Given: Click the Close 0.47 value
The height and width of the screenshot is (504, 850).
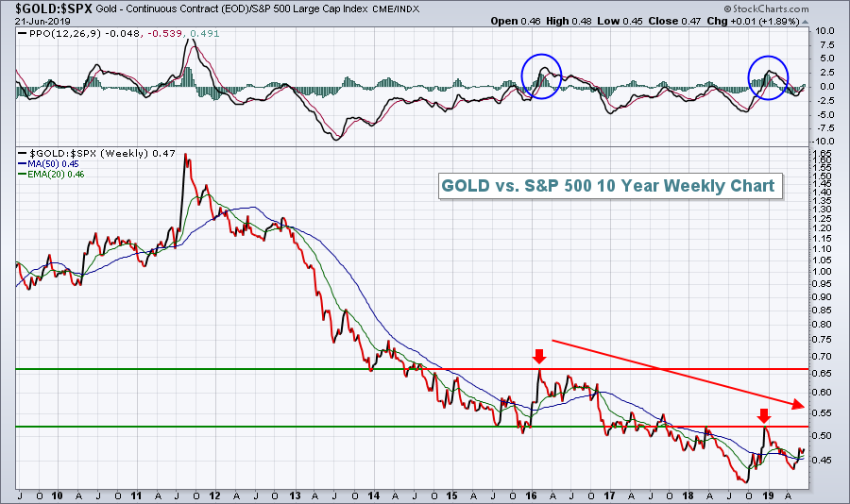Looking at the screenshot, I should pos(675,21).
